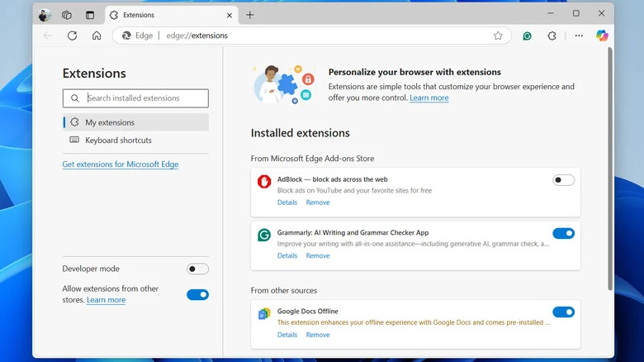Turn on Developer mode
Screen dimensions: 644x362
(197, 269)
